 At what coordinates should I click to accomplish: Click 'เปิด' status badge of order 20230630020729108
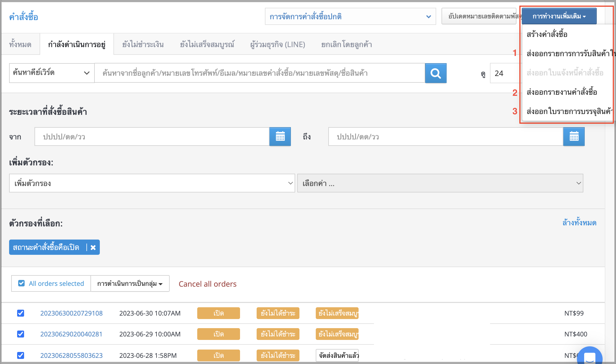(x=219, y=313)
